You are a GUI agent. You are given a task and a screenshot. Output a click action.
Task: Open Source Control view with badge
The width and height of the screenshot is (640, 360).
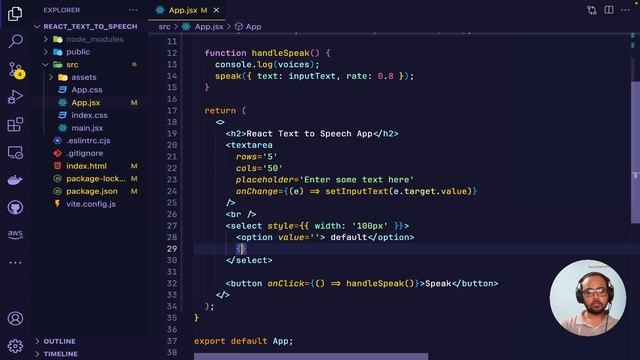[16, 70]
